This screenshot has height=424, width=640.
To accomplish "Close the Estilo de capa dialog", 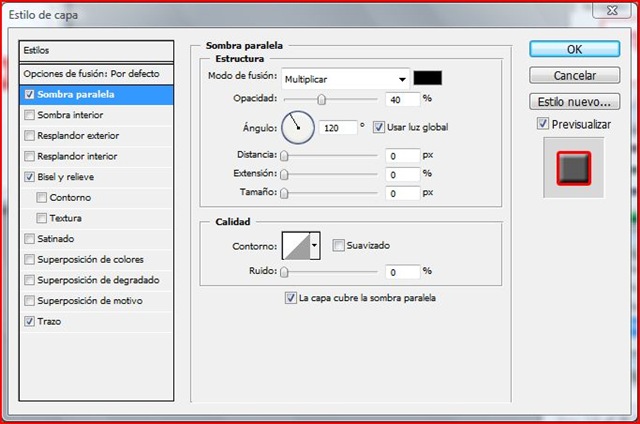I will click(x=612, y=10).
